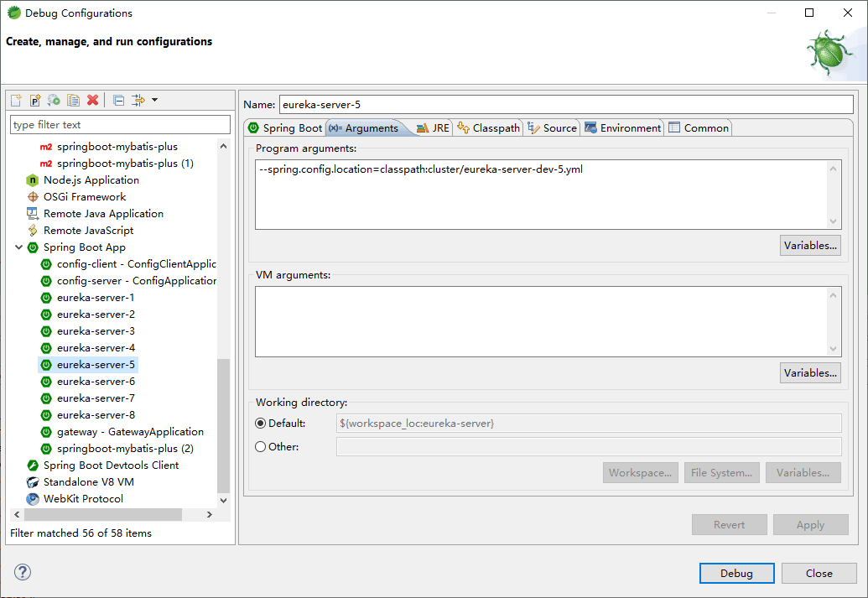This screenshot has width=868, height=598.
Task: Click the Revert button
Action: [x=729, y=525]
